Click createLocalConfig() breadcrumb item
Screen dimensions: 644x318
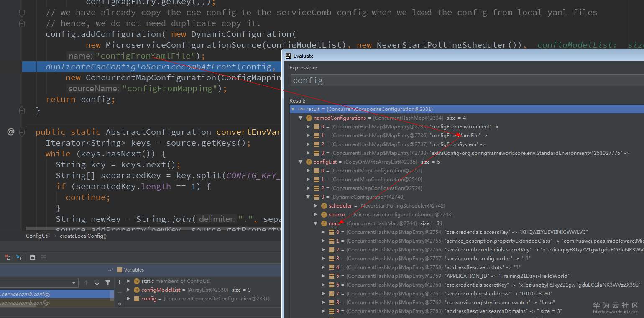tap(83, 236)
